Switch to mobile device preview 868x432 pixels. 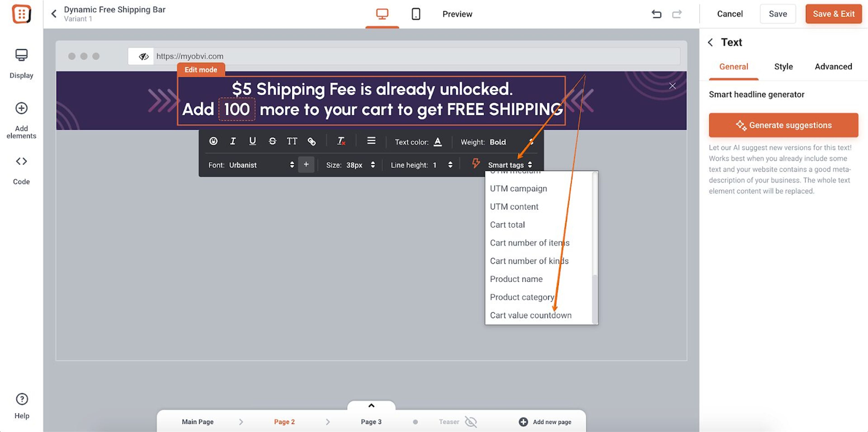click(416, 14)
